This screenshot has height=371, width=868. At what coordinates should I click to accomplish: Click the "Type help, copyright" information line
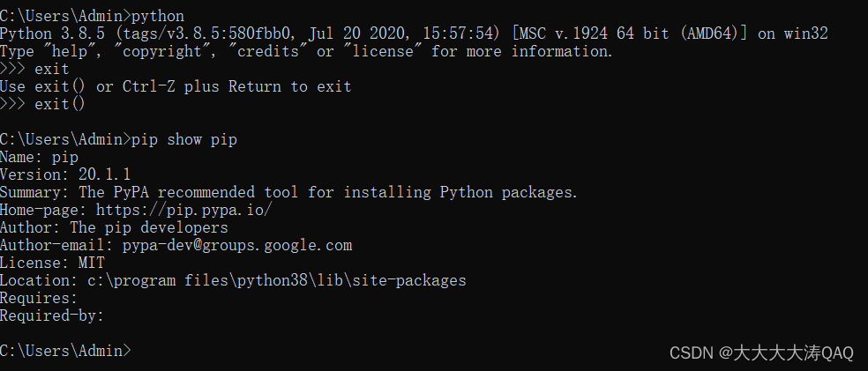(x=306, y=51)
